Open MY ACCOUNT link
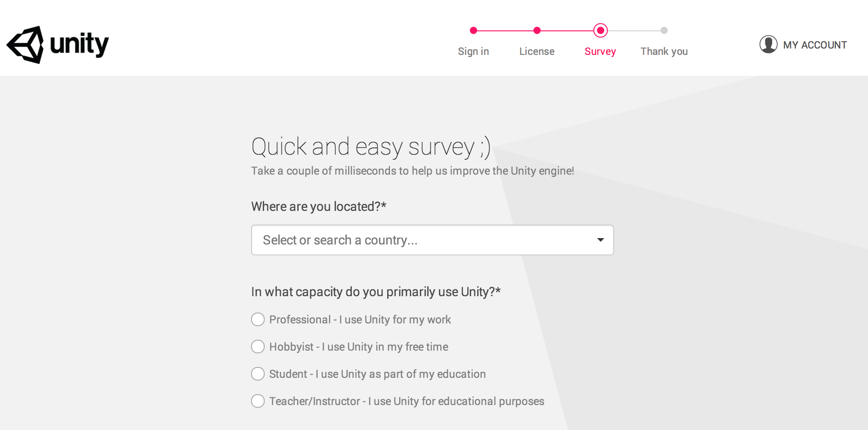 click(815, 45)
